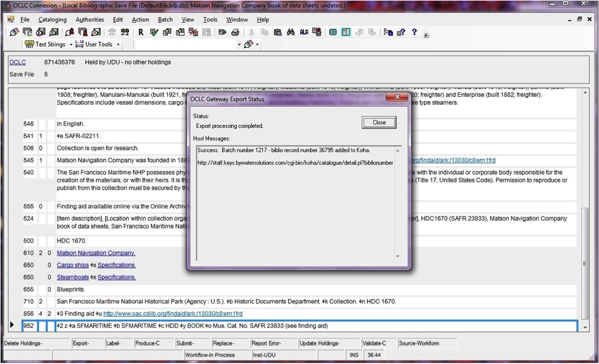Click the 'Workflow-In Process' status bar entry
This screenshot has width=599, height=364.
tap(210, 355)
